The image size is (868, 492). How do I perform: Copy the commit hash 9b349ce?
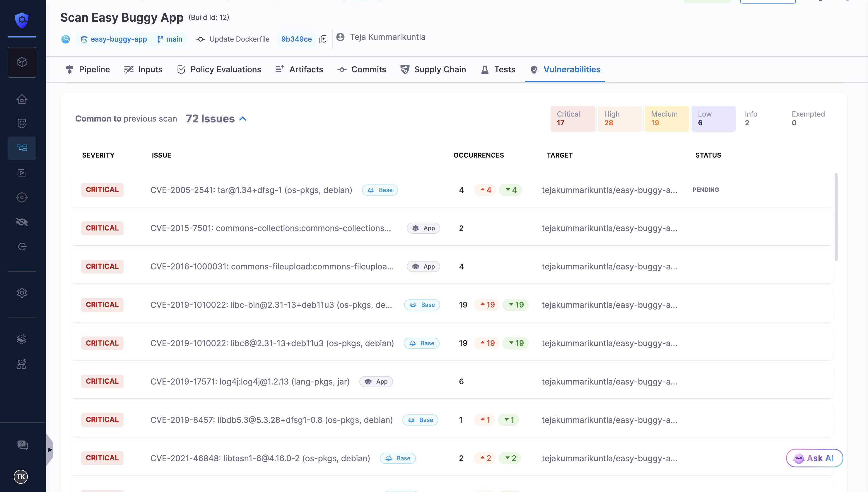point(323,39)
